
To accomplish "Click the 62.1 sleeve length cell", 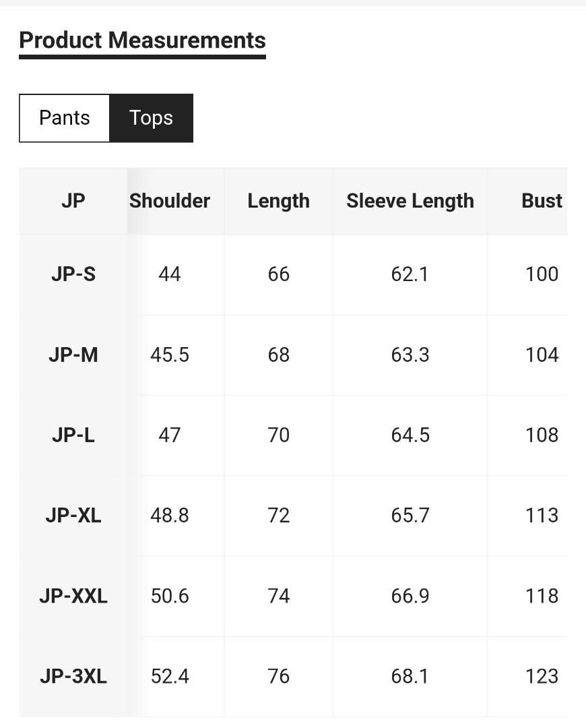I will pos(410,274).
